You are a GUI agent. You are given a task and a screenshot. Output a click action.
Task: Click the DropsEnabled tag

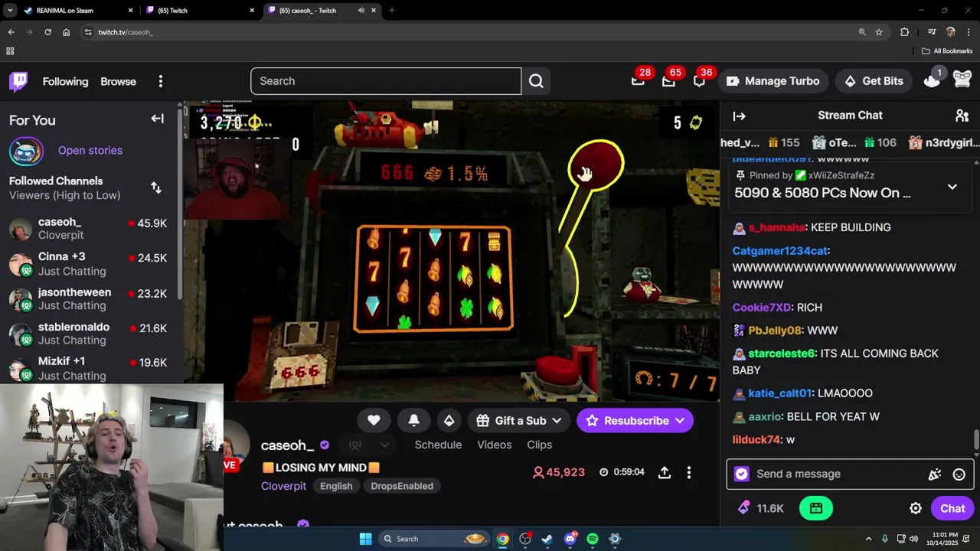(402, 486)
